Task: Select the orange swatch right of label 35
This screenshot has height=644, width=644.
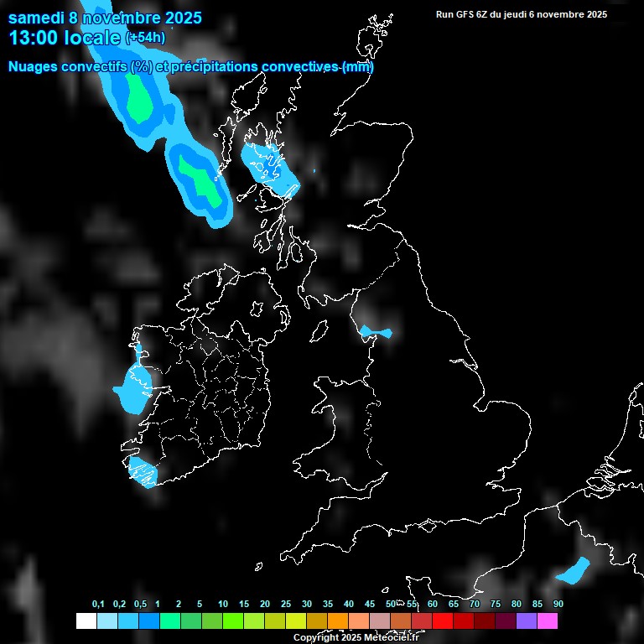Action: pyautogui.click(x=338, y=621)
